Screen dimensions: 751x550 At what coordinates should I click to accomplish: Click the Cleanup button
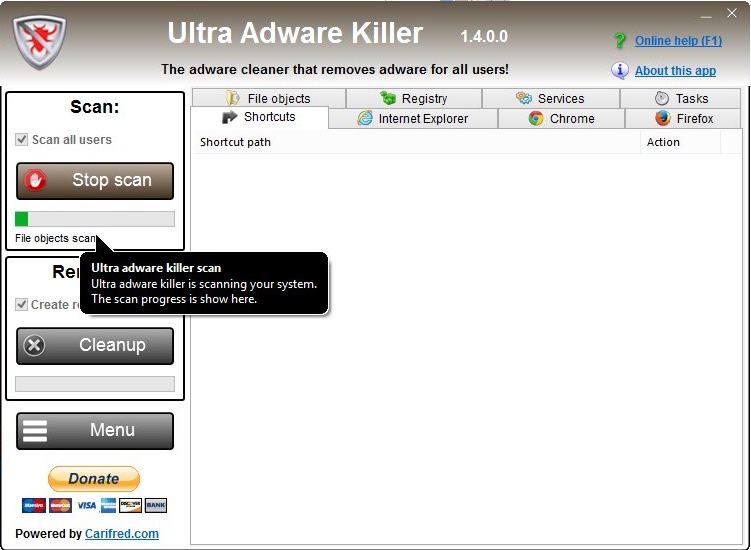95,345
